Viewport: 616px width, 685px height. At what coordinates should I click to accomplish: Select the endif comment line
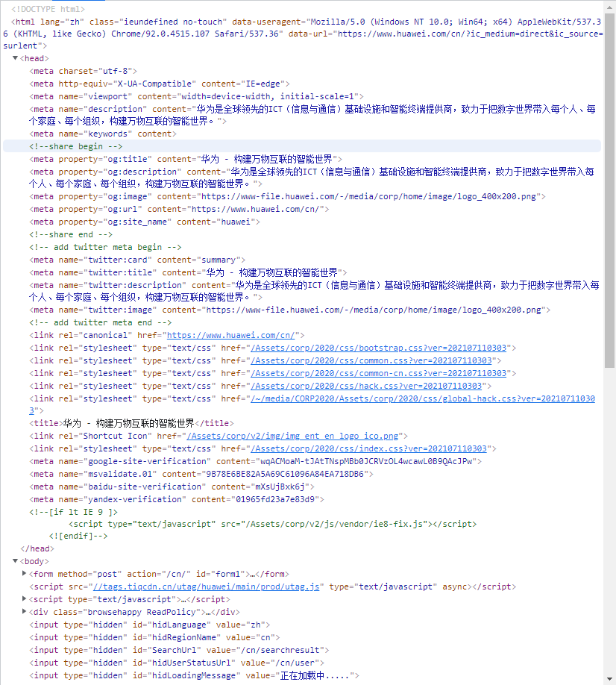click(x=78, y=536)
